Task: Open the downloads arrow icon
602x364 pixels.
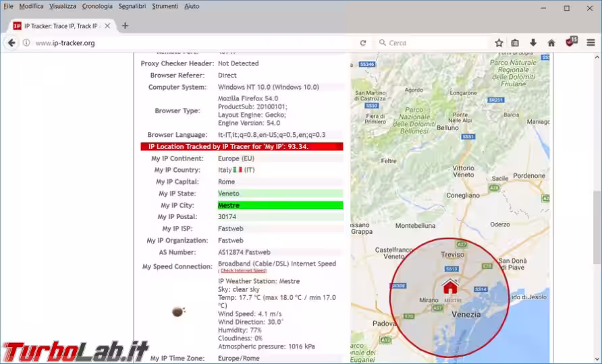Action: (533, 43)
